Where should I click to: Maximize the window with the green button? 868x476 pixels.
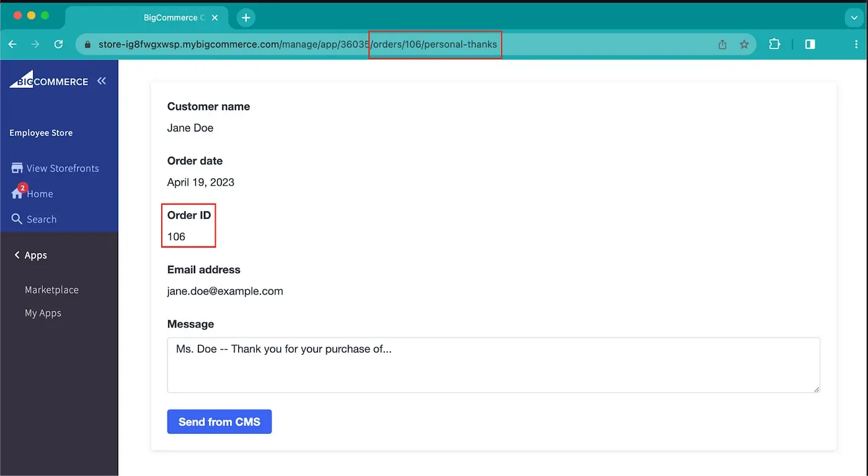pos(45,16)
